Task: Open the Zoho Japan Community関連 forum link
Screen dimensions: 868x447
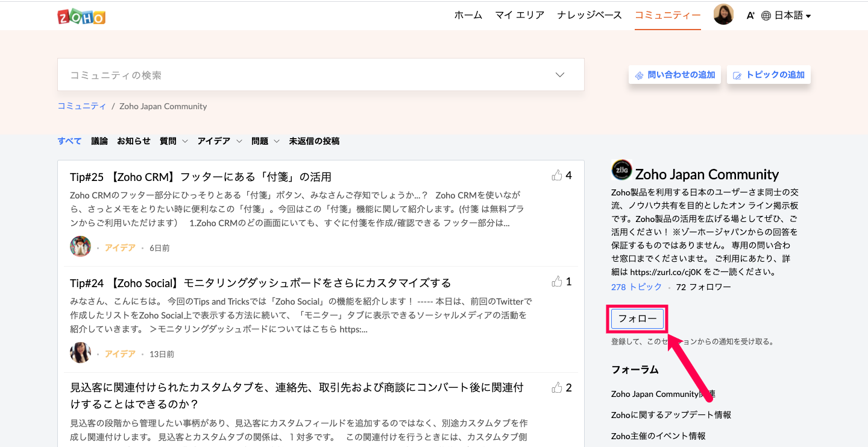Action: click(x=663, y=394)
